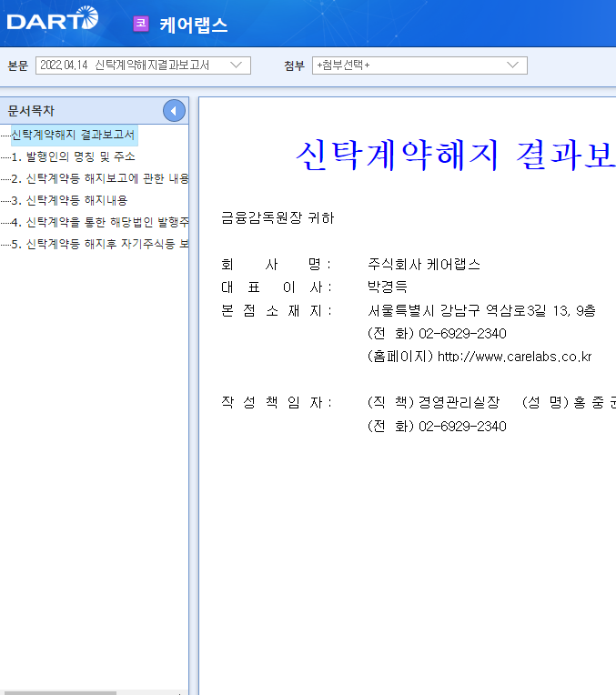616x695 pixels.
Task: Collapse the 문서목차 panel with arrow button
Action: (x=174, y=111)
